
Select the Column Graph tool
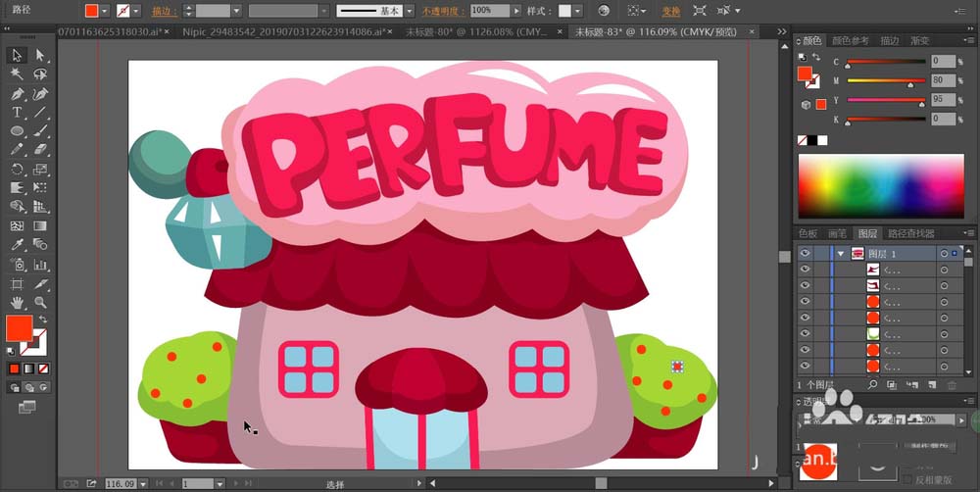point(40,265)
